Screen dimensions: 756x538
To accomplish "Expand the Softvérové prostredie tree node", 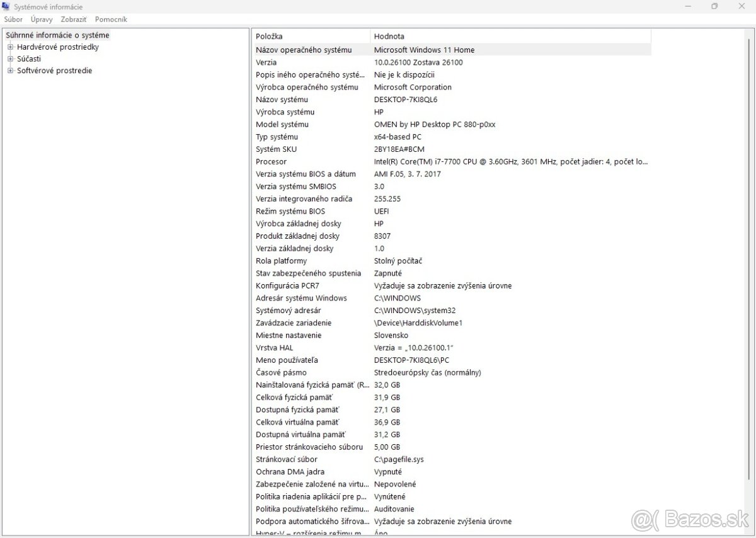I will coord(10,71).
